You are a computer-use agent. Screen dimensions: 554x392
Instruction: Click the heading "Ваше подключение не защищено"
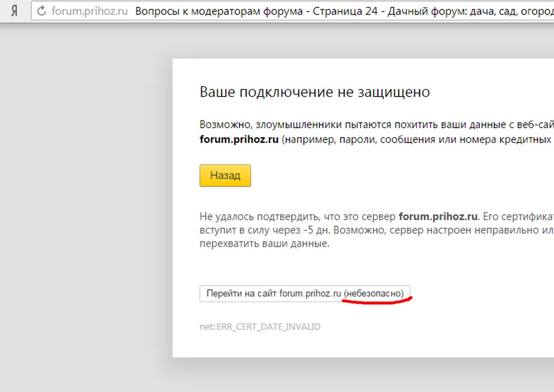point(314,92)
